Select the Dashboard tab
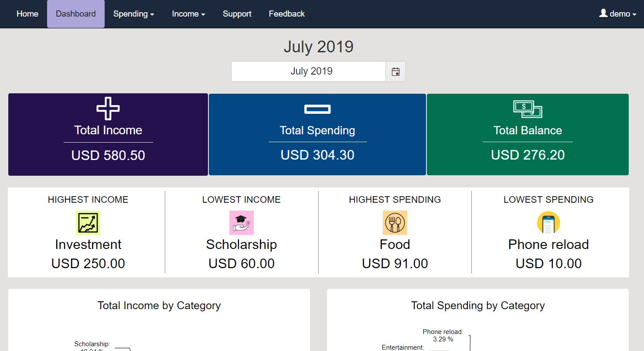The height and width of the screenshot is (351, 644). 76,14
